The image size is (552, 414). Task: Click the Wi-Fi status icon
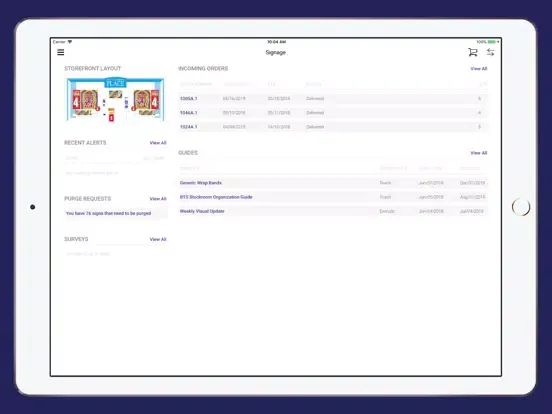click(70, 42)
